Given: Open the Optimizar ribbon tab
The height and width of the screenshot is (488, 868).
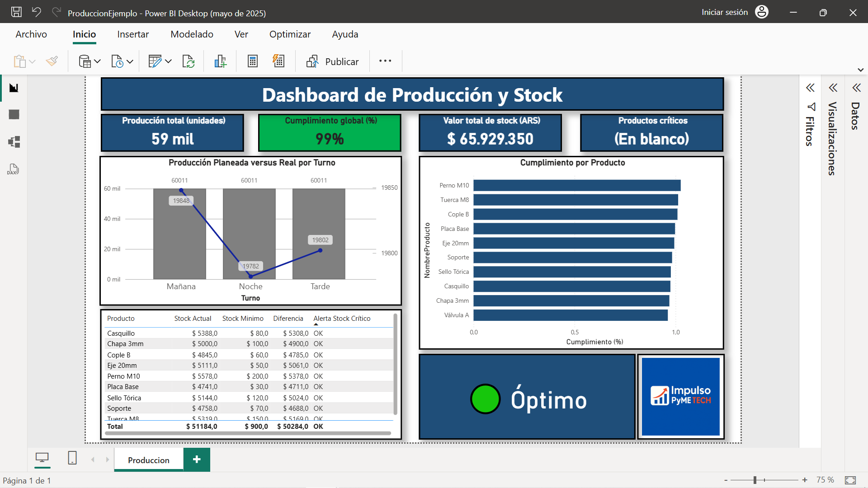Looking at the screenshot, I should [x=290, y=34].
